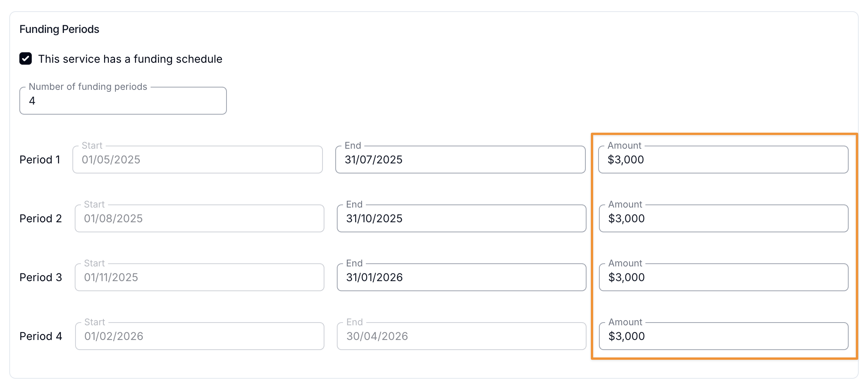Click the Period 3 row label

pyautogui.click(x=41, y=277)
